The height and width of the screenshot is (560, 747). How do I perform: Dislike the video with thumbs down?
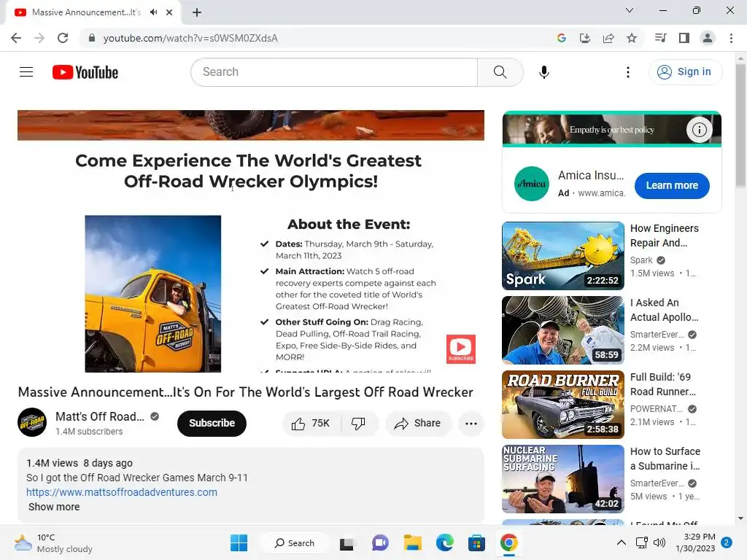pos(358,424)
